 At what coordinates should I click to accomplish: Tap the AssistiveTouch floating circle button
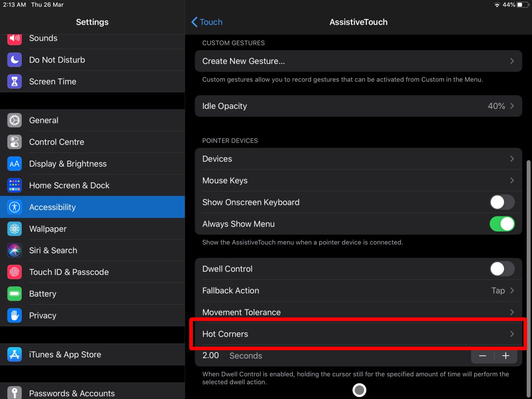point(359,390)
